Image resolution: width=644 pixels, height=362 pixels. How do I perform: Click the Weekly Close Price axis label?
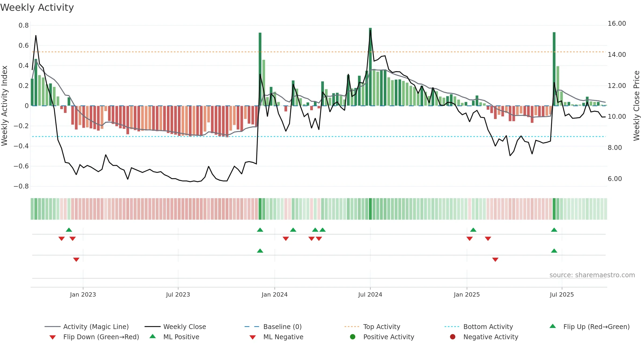tap(636, 106)
